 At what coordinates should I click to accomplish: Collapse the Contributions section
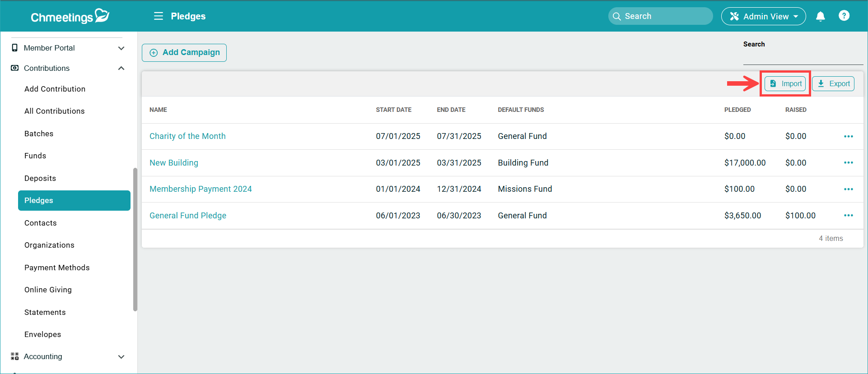point(121,68)
